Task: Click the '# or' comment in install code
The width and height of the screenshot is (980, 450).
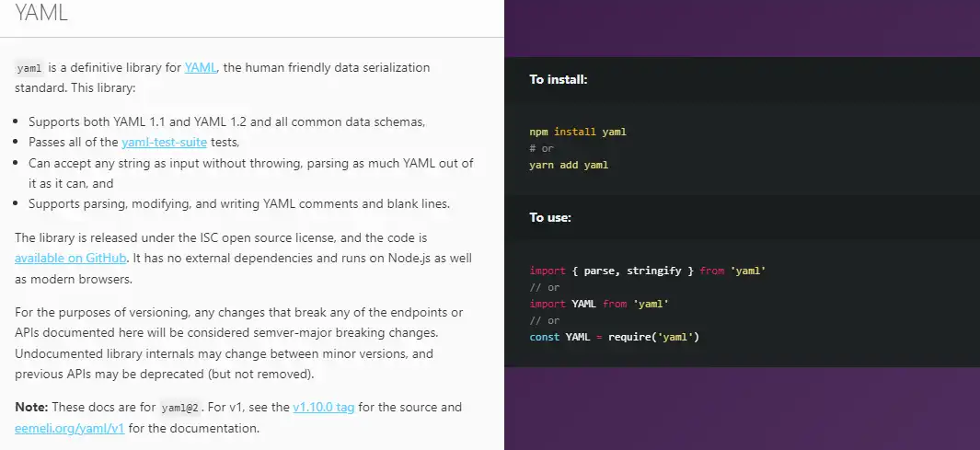Action: coord(541,149)
